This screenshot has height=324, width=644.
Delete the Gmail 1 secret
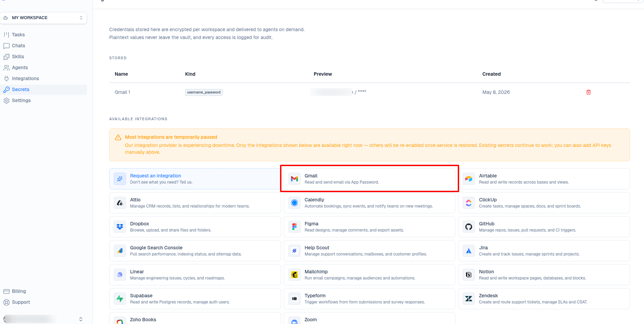tap(589, 92)
